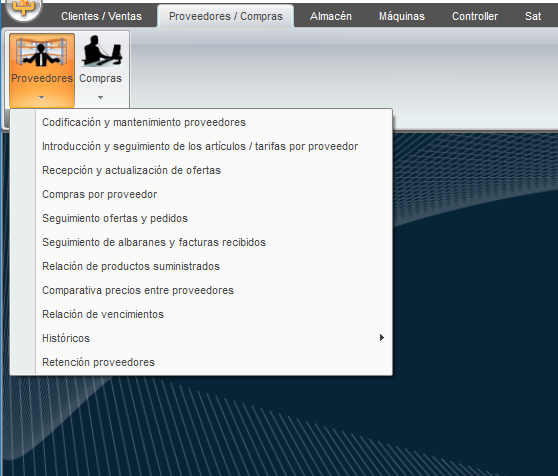The height and width of the screenshot is (476, 558).
Task: Select Introducción y seguimiento de los artículos
Action: [201, 146]
